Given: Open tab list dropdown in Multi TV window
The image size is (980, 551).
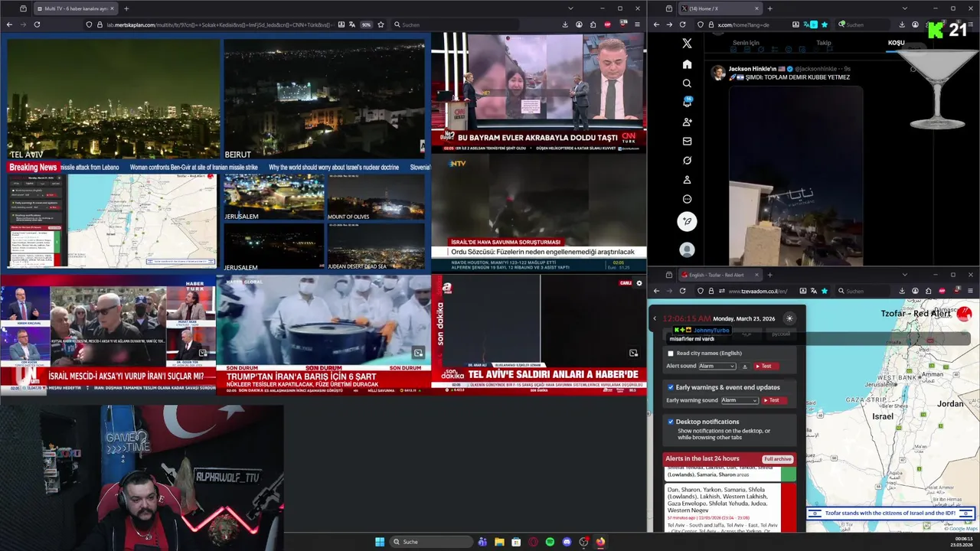Looking at the screenshot, I should (570, 8).
